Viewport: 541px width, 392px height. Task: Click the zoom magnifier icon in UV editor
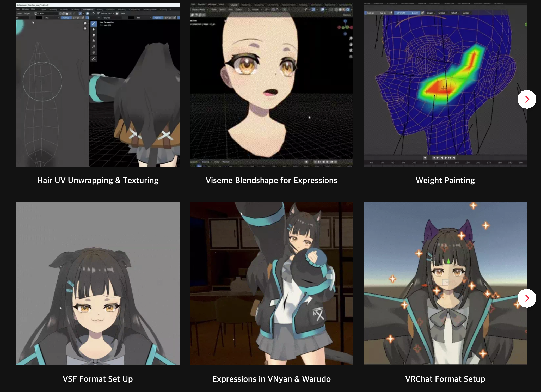pos(85,23)
